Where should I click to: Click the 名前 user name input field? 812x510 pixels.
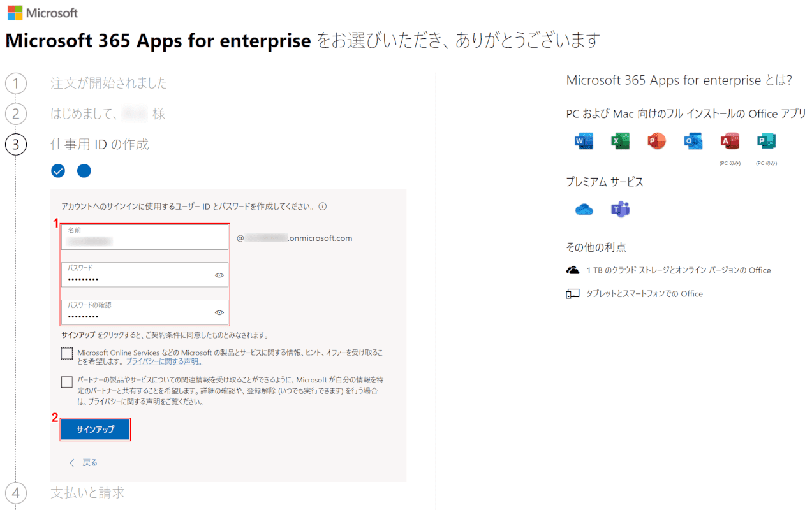(145, 237)
